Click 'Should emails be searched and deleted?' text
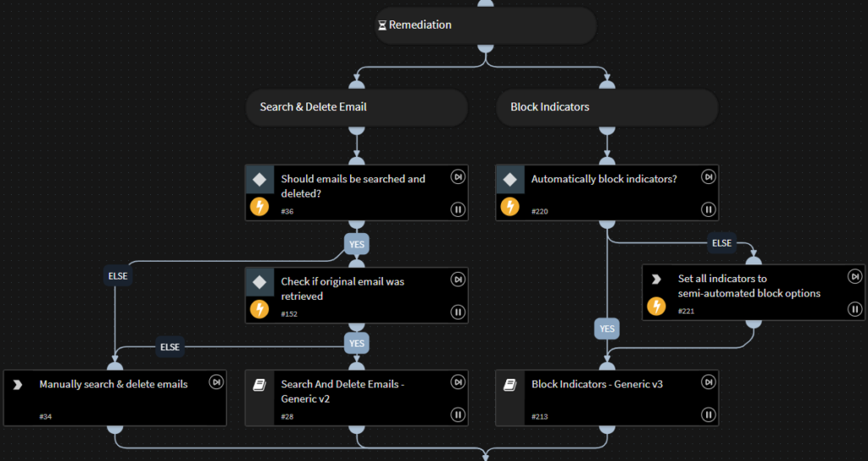 [x=353, y=186]
